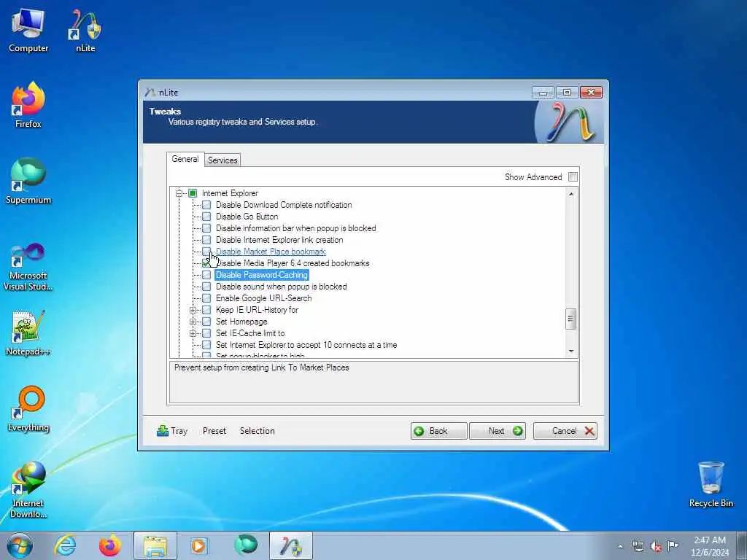Open the Internet Download Manager desktop shortcut
Image resolution: width=747 pixels, height=560 pixels.
(28, 490)
